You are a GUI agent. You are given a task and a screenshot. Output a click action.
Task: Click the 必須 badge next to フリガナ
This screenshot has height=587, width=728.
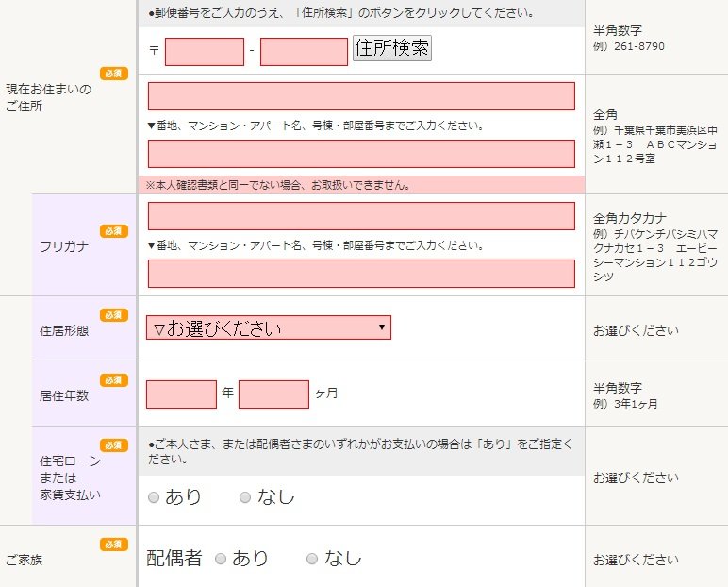click(x=114, y=231)
